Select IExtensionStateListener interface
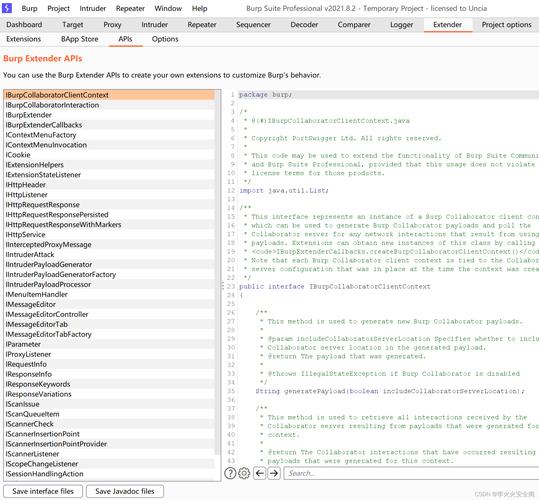This screenshot has height=500, width=539. coord(109,175)
